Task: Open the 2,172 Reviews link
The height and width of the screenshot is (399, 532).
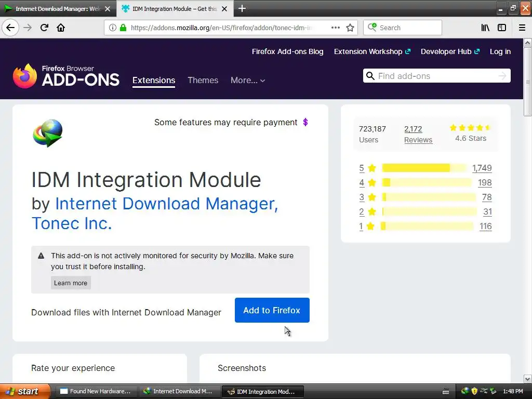Action: 418,135
